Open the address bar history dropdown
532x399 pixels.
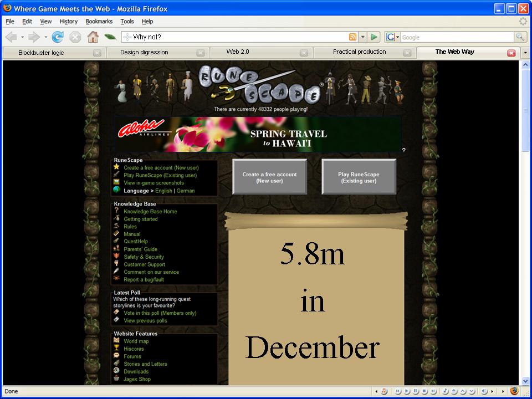pyautogui.click(x=362, y=37)
